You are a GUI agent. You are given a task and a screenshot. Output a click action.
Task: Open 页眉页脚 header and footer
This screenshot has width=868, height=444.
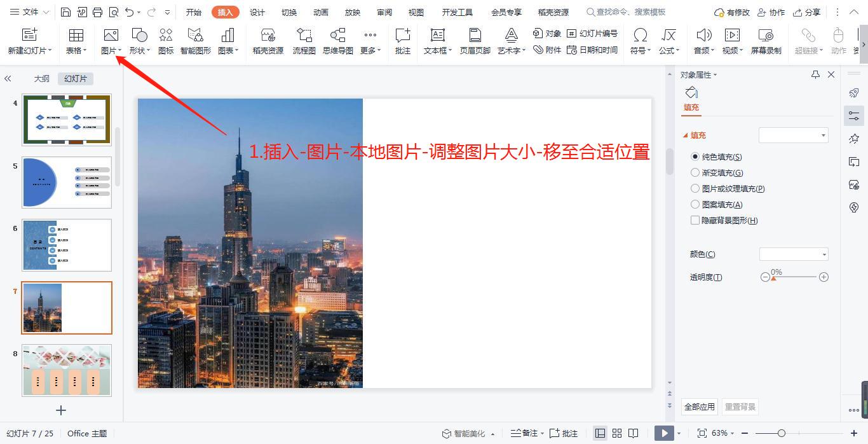coord(475,41)
